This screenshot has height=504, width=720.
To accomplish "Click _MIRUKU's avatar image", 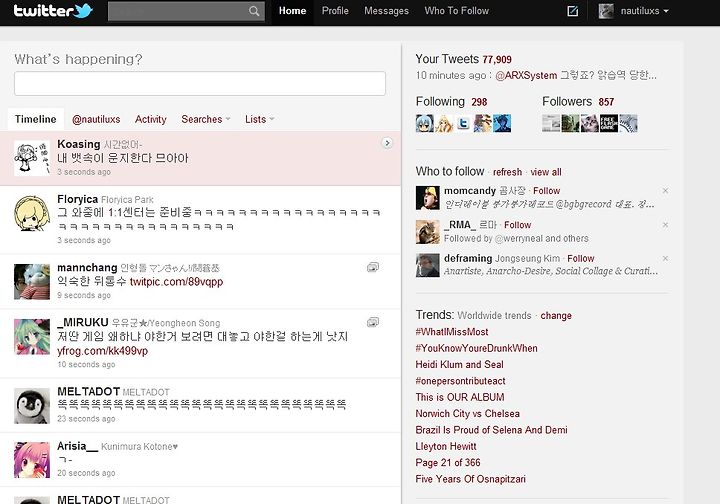I will tap(32, 337).
